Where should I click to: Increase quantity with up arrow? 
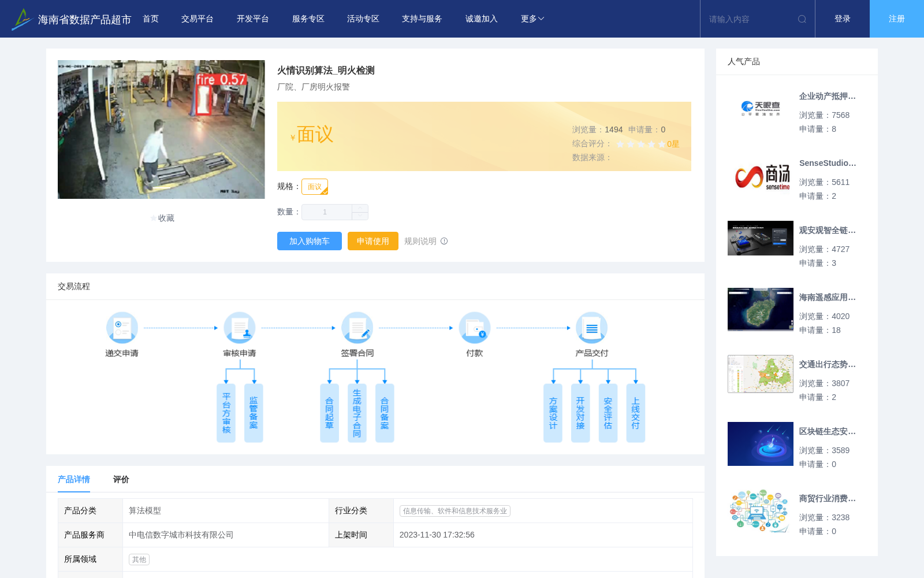(360, 208)
